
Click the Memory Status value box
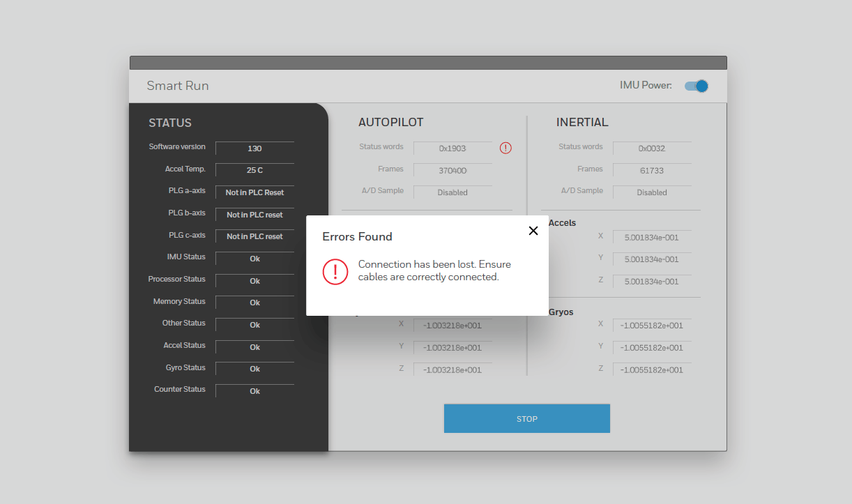(254, 303)
